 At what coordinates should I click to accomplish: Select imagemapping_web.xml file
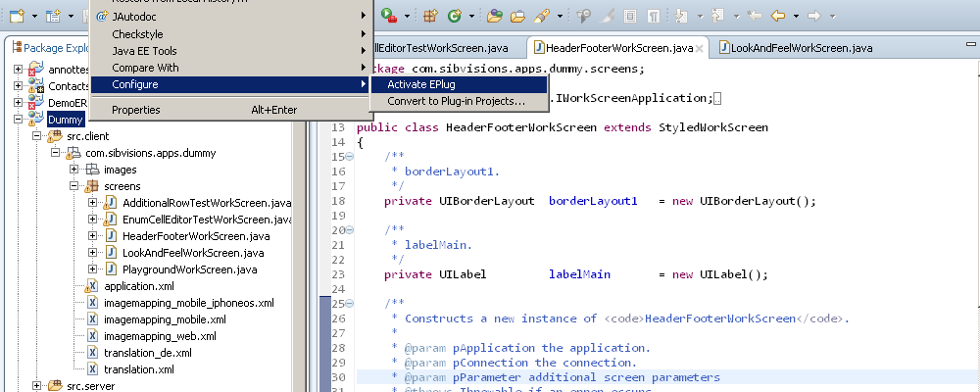point(160,336)
